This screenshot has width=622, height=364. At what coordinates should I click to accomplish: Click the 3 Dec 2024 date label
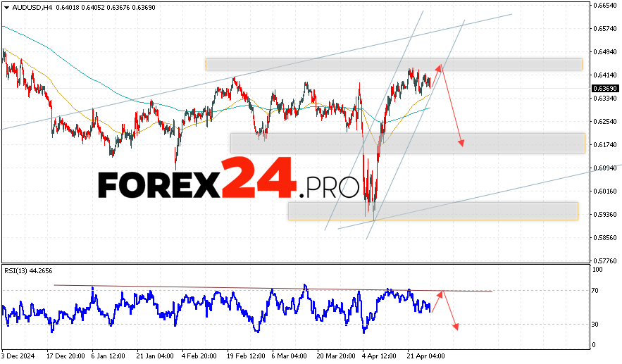(x=18, y=356)
